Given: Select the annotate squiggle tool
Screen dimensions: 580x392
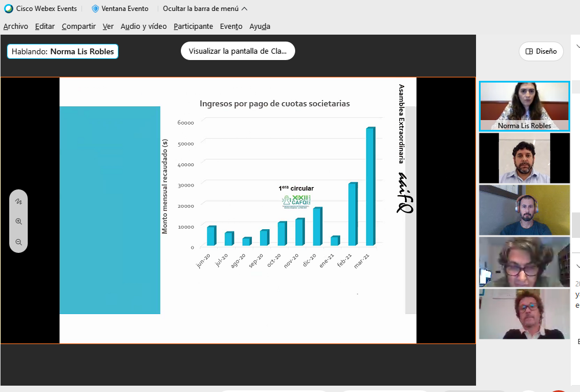Looking at the screenshot, I should [18, 202].
